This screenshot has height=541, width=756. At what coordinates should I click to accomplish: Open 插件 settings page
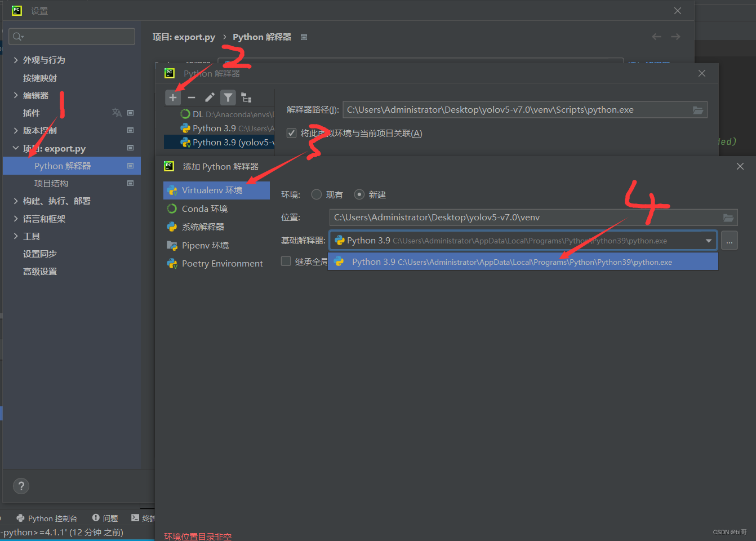click(32, 113)
